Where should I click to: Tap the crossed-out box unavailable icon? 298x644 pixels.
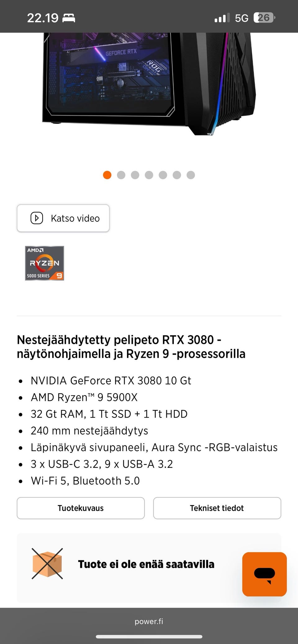47,564
